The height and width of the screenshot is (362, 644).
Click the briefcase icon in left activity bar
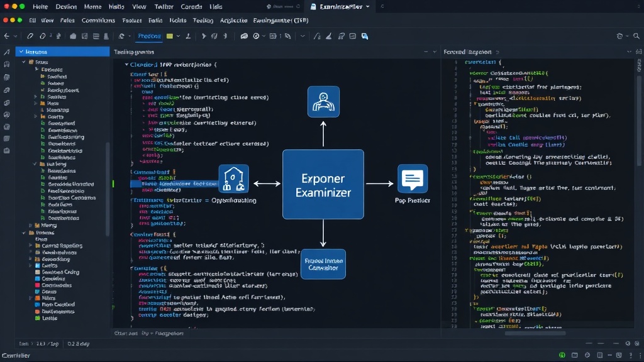[6, 151]
